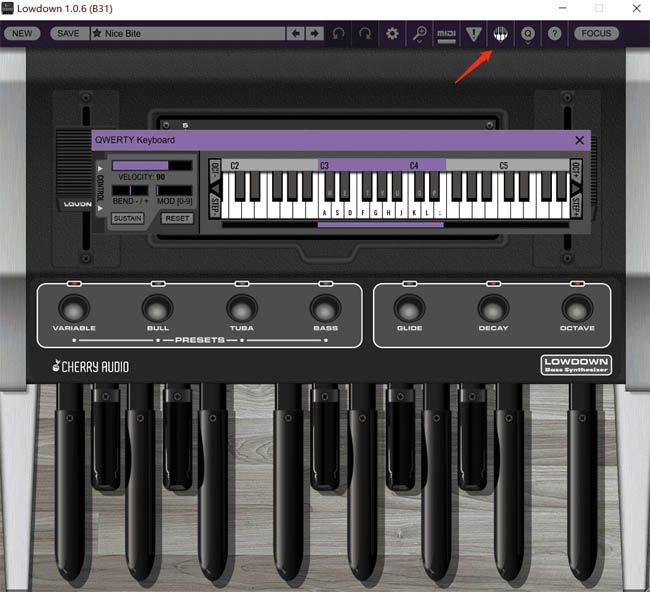Click the purple key range bar below keyboard
This screenshot has width=650, height=592.
[x=381, y=225]
